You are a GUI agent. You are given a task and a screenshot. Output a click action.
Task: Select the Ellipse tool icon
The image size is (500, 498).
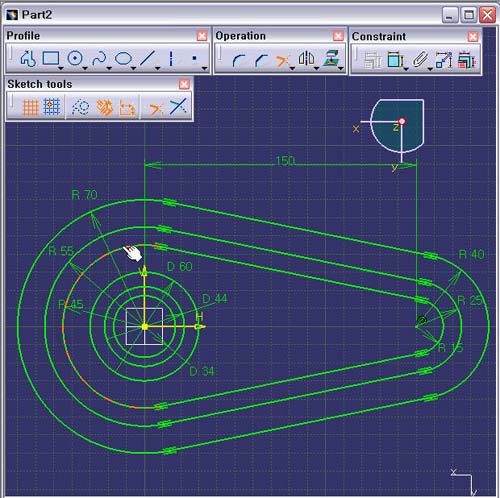(x=123, y=59)
